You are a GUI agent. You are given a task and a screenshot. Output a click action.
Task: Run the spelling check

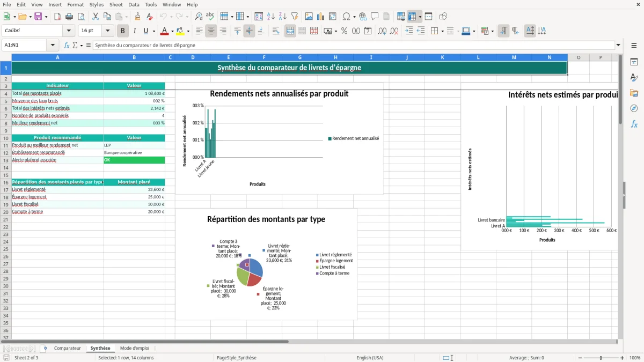(210, 17)
